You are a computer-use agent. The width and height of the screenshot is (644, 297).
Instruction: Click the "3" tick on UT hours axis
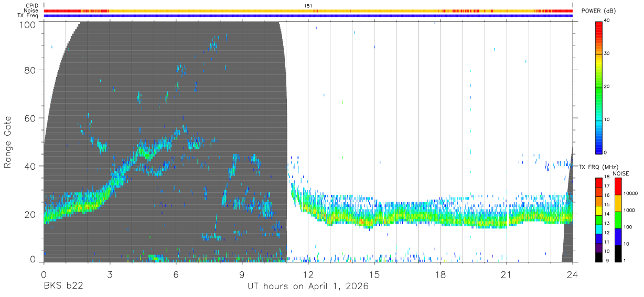click(x=110, y=274)
